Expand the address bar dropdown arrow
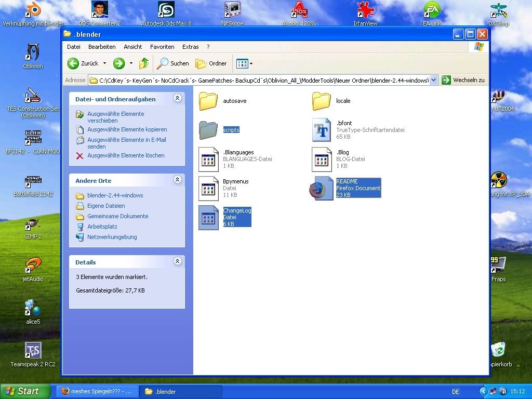Viewport: 532px width, 399px height. point(432,80)
